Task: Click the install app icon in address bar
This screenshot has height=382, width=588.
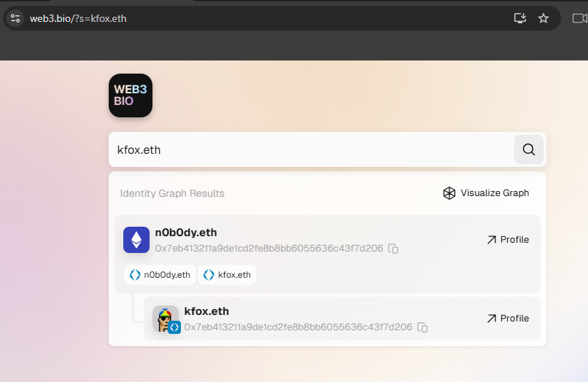Action: pyautogui.click(x=520, y=18)
